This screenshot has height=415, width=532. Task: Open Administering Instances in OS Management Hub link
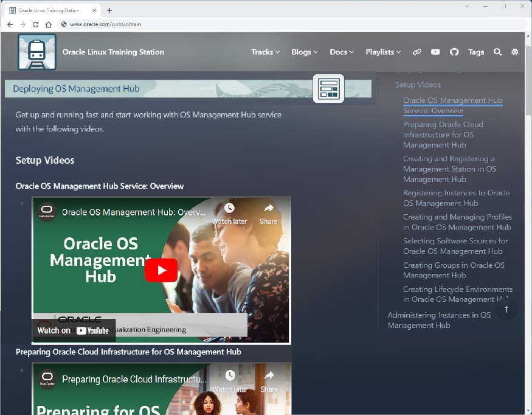439,320
